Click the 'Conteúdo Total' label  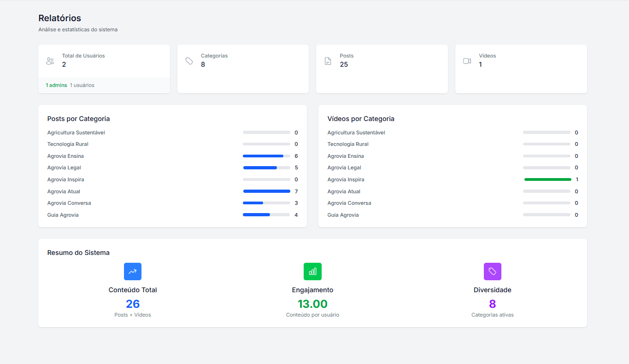coord(133,290)
